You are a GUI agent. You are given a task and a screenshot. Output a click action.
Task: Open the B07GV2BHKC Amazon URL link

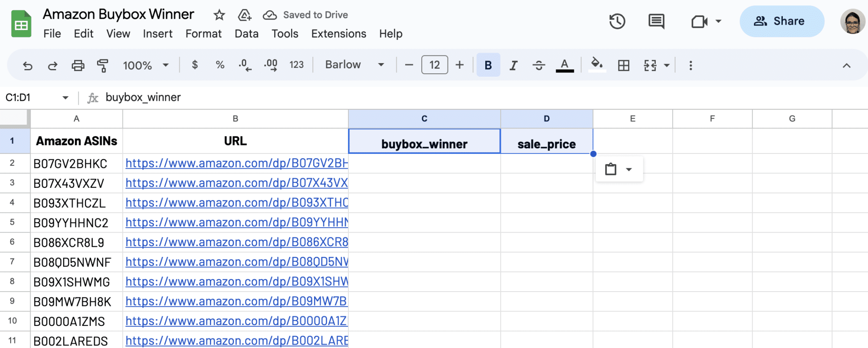point(236,163)
